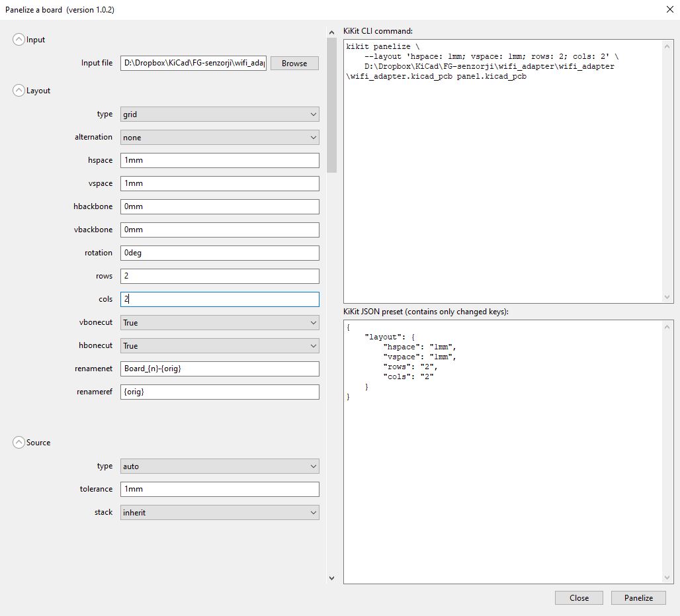680x616 pixels.
Task: Click the JSON preset box scroll down arrow
Action: (667, 578)
